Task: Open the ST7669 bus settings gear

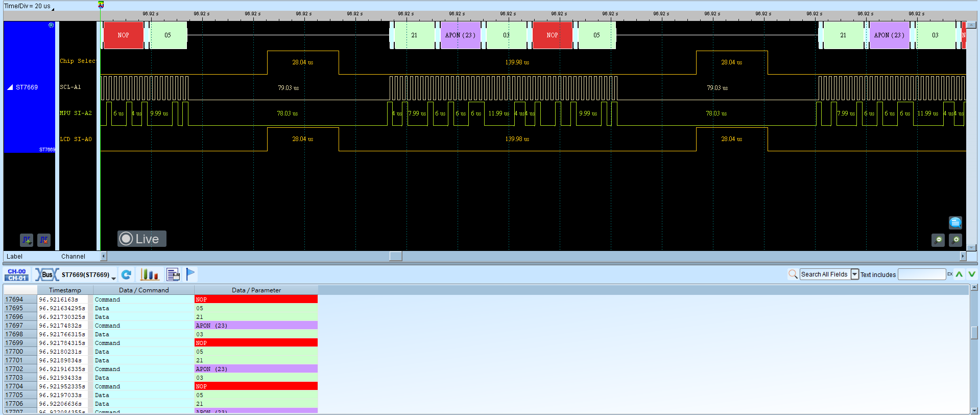Action: (x=51, y=25)
